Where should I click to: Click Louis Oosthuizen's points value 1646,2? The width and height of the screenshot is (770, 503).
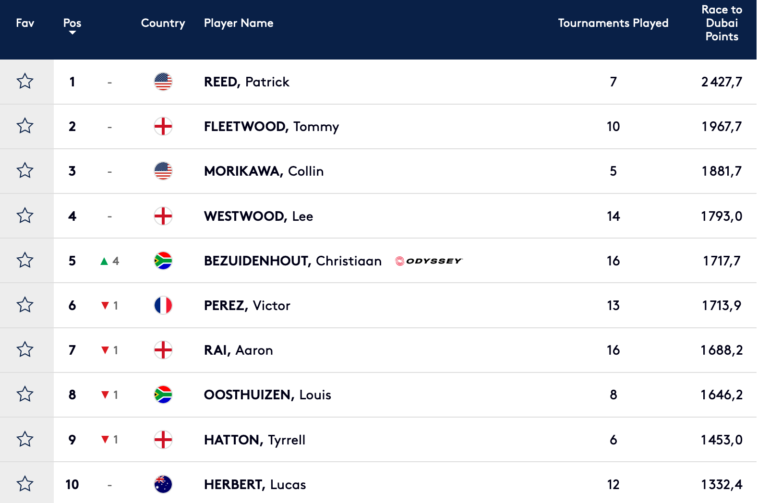point(721,394)
